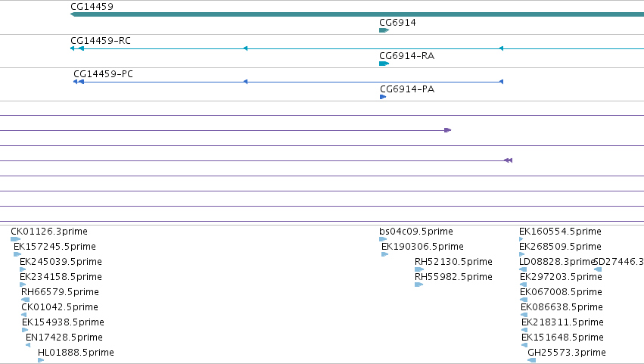Screen dimensions: 644x364
Task: Select EST EN17428.5prime label
Action: [64, 338]
